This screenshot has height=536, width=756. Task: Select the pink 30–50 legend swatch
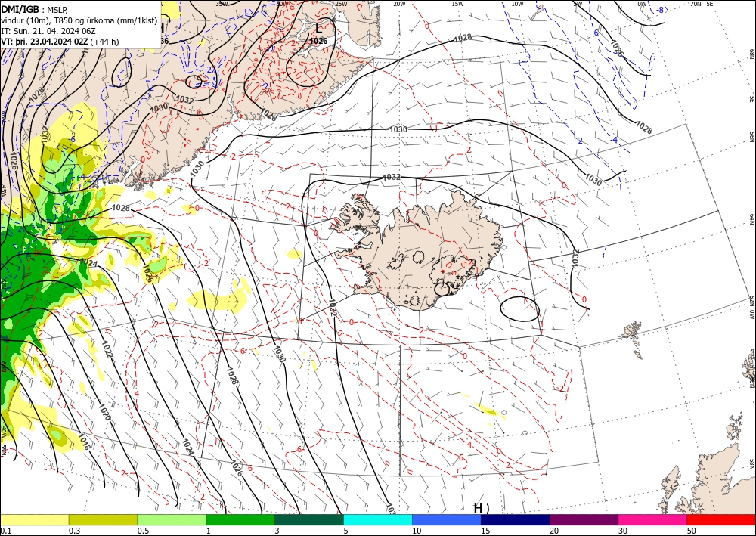click(653, 519)
